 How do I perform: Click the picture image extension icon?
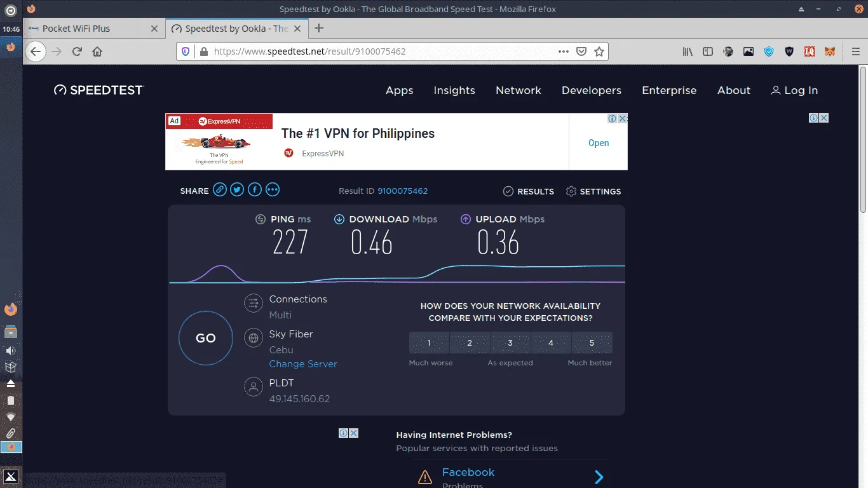[749, 51]
